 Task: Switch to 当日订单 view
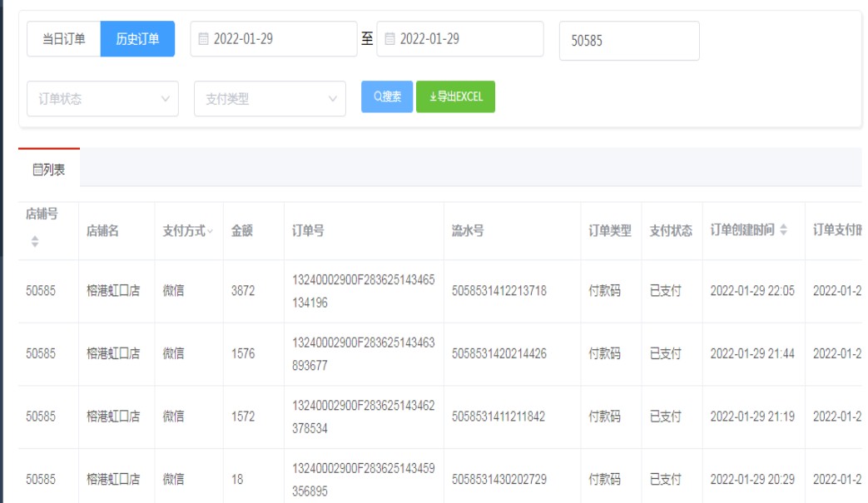tap(64, 39)
